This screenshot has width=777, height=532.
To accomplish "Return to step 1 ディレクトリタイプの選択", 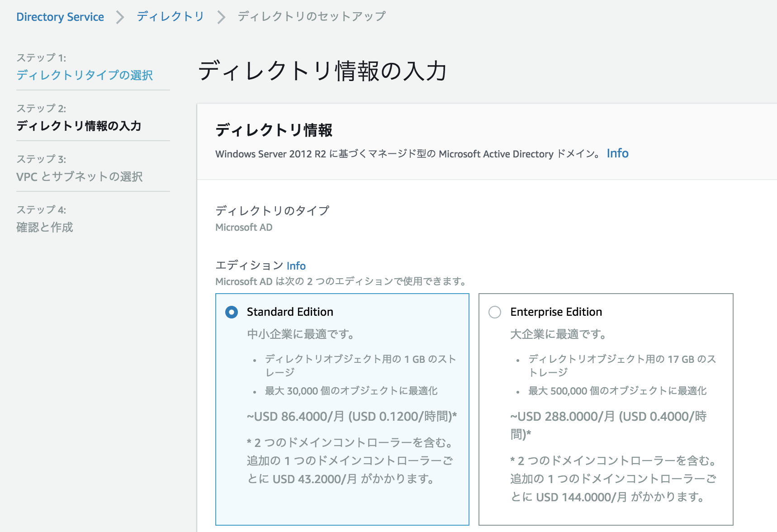I will (x=85, y=75).
